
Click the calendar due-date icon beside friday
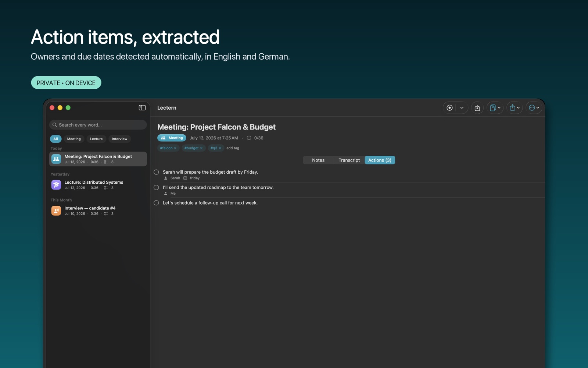click(185, 178)
